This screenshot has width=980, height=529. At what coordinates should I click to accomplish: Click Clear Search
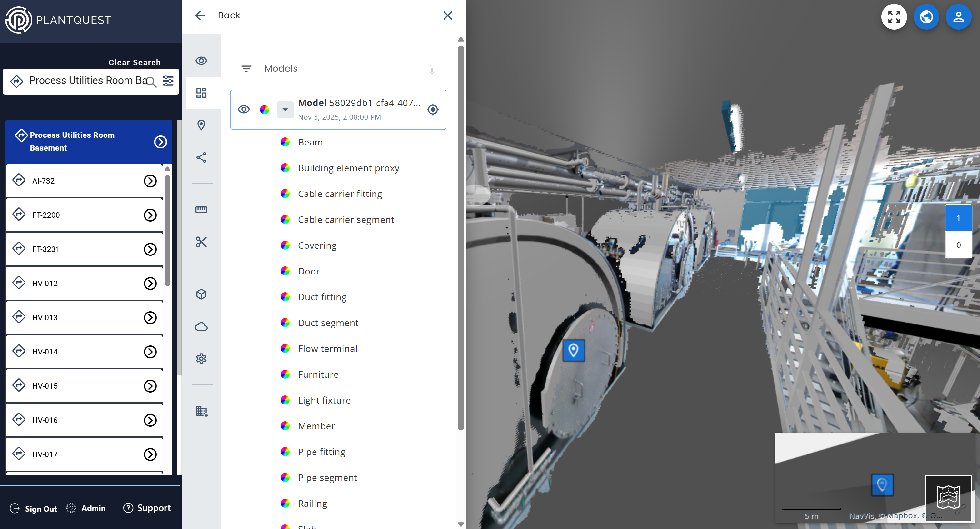[x=134, y=62]
